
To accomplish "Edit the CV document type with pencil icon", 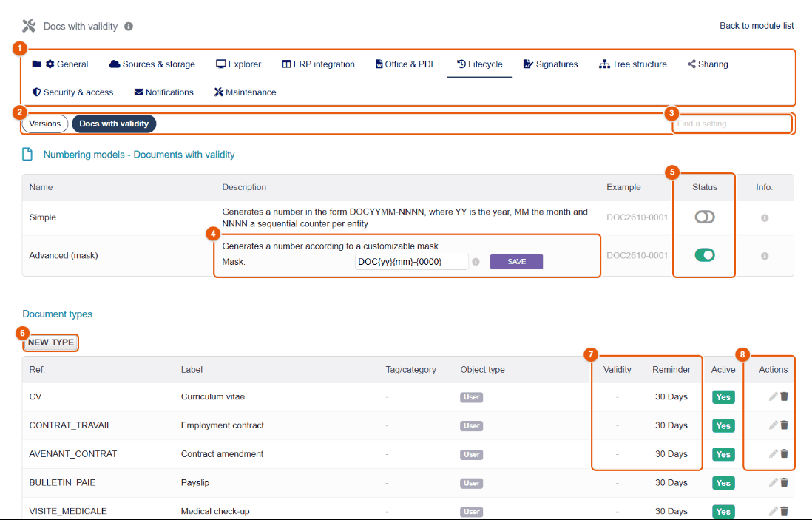I will click(x=773, y=396).
